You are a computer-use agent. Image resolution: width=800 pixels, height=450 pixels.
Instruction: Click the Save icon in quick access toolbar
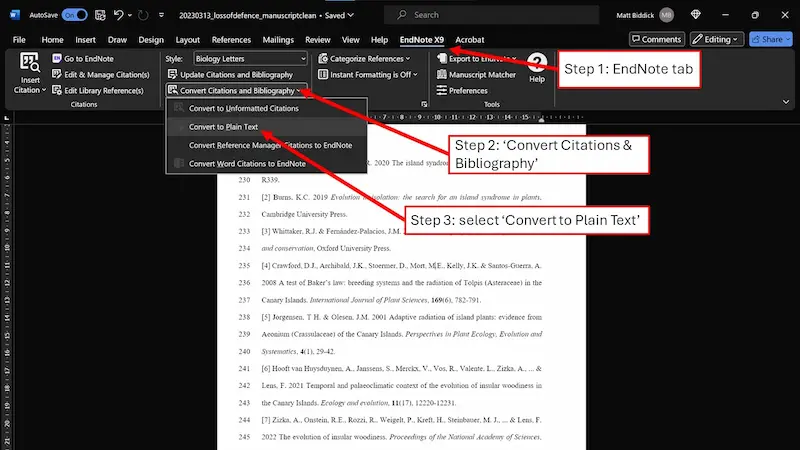100,15
